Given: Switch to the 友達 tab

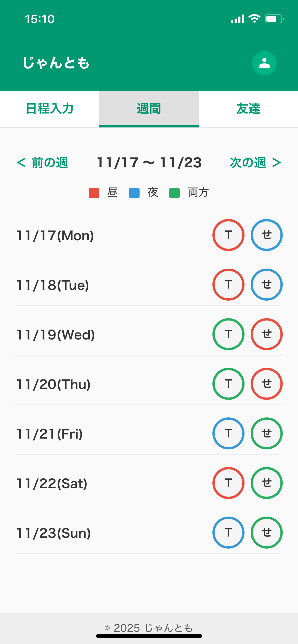Looking at the screenshot, I should [248, 109].
